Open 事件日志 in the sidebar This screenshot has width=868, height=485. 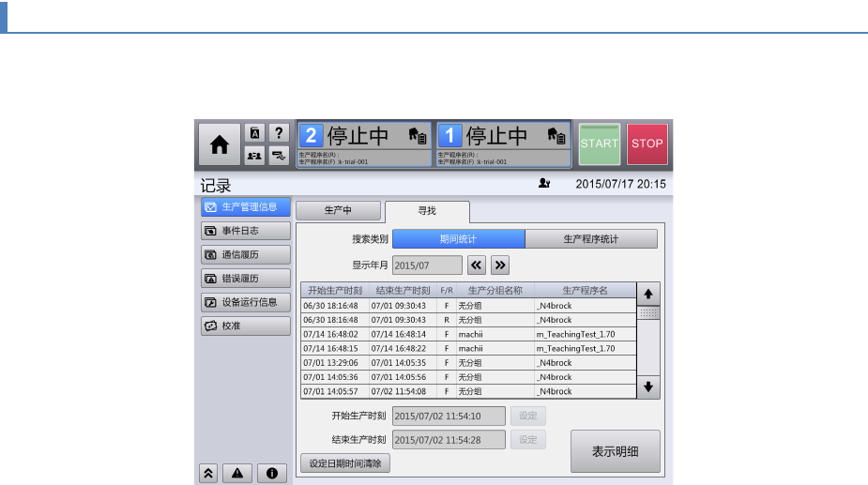(x=246, y=231)
